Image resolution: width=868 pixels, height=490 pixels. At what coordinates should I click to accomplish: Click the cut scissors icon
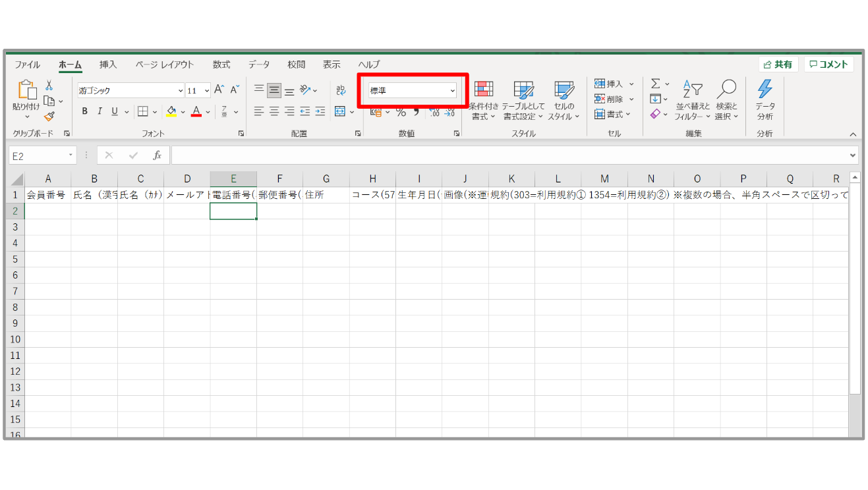49,86
